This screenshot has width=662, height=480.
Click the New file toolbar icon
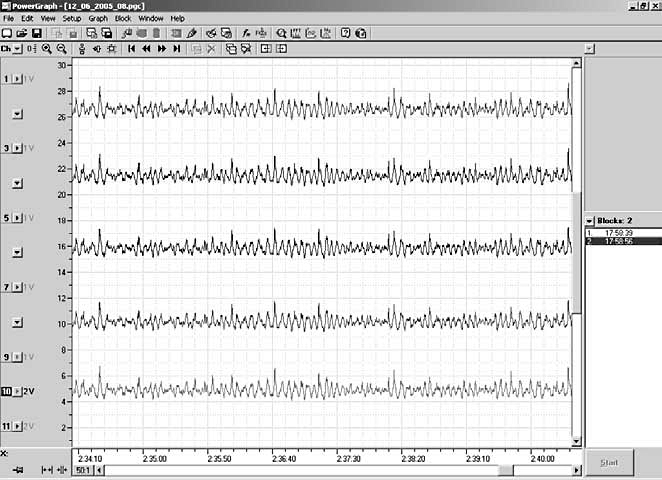coord(7,33)
